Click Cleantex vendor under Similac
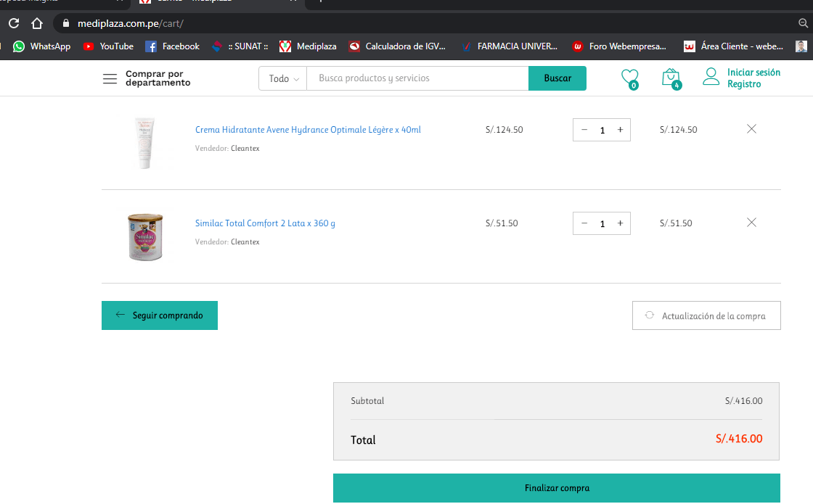813x504 pixels. (x=245, y=242)
